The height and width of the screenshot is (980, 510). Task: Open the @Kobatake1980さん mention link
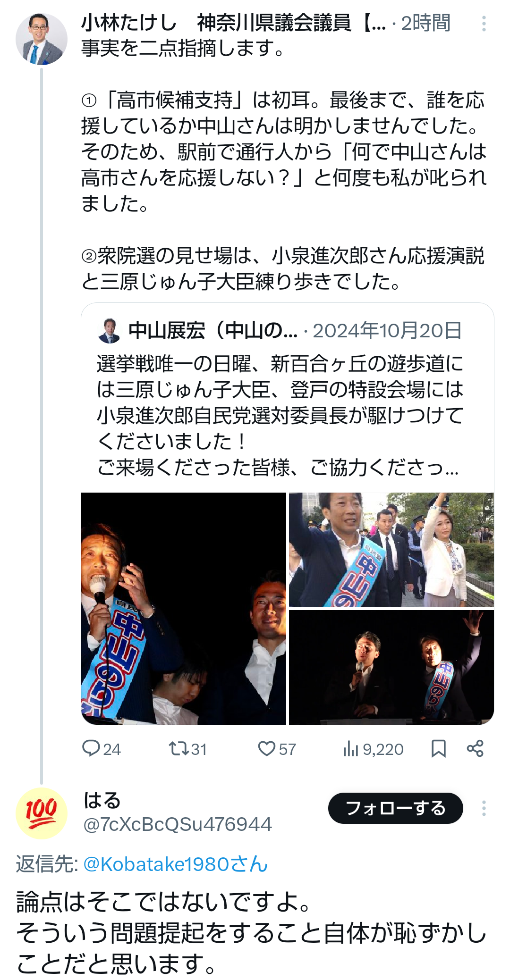tap(176, 864)
